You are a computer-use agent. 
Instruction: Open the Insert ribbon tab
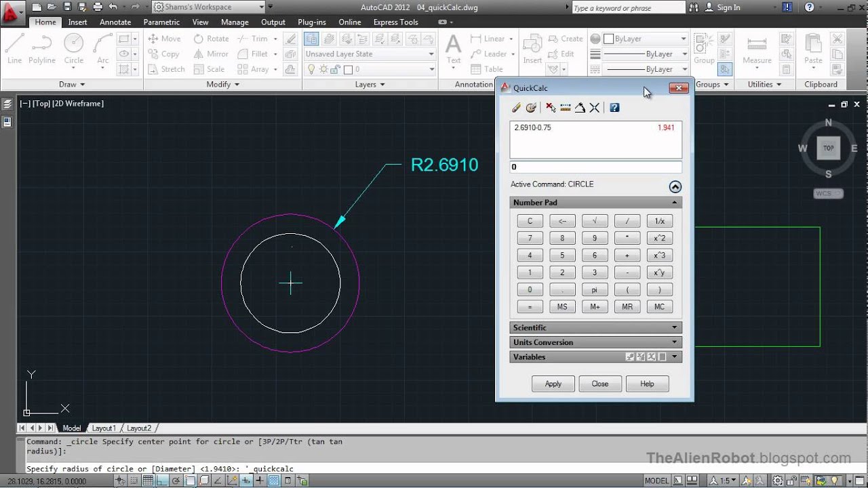coord(78,22)
